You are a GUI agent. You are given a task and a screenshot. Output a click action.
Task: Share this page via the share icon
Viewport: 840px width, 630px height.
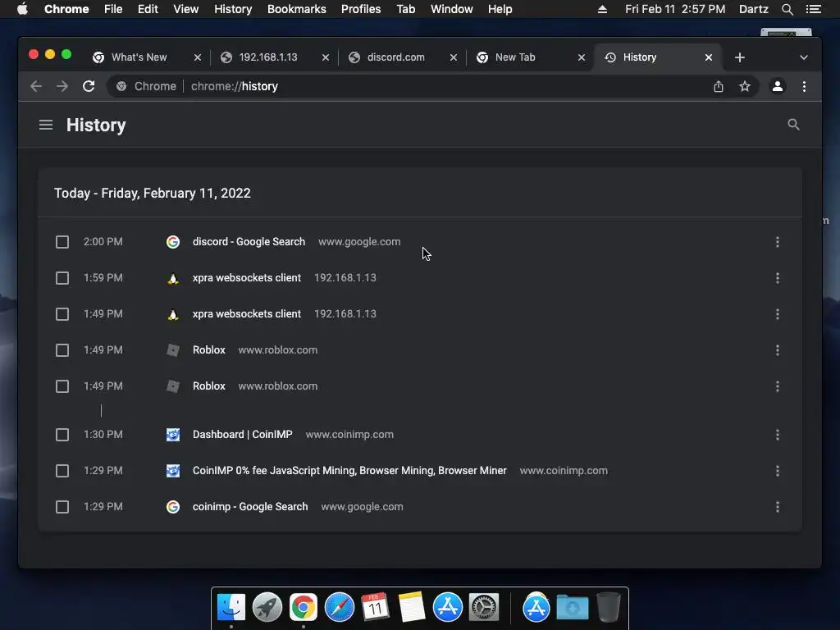pos(719,86)
